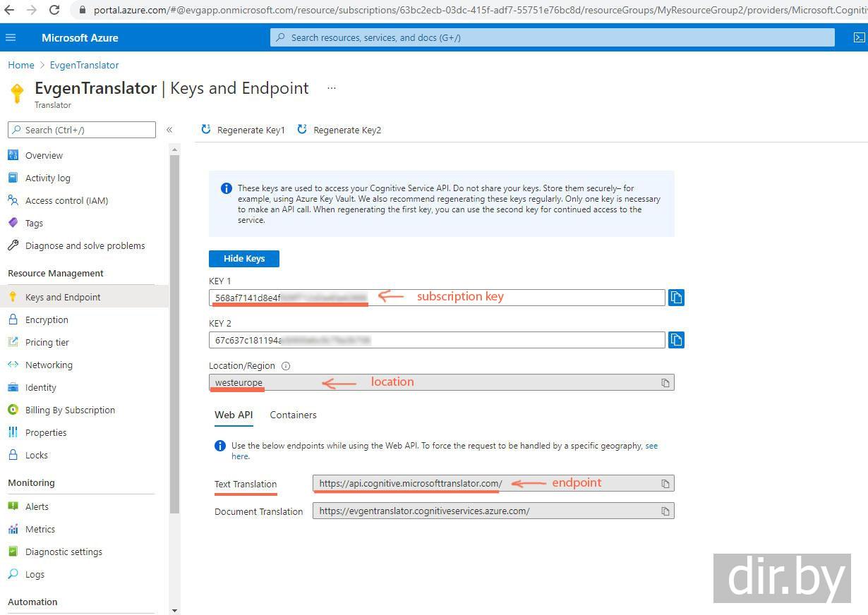This screenshot has height=615, width=868.
Task: Regenerate Key2
Action: pyautogui.click(x=339, y=130)
